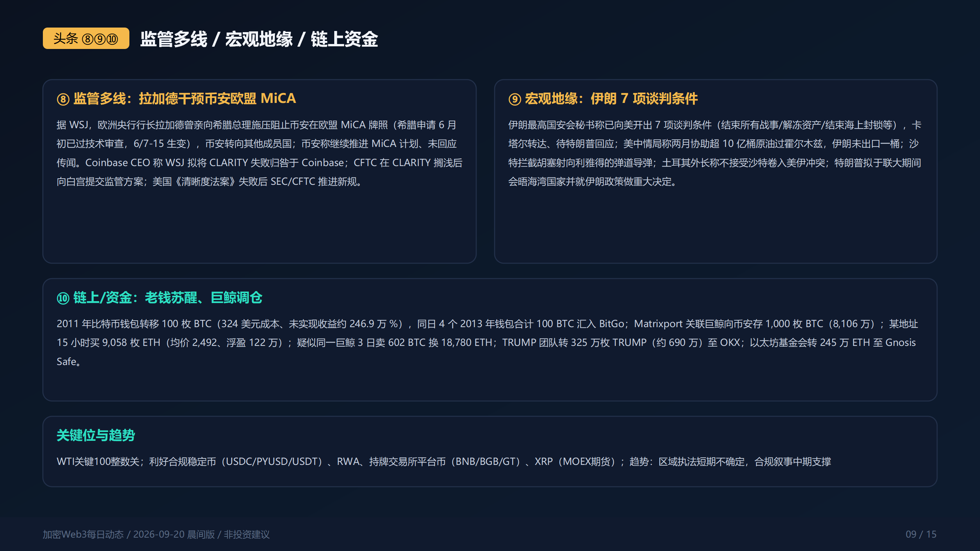Screen dimensions: 980x551
Task: Select the heading 伊朗 7 项谈判条件
Action: pos(644,99)
